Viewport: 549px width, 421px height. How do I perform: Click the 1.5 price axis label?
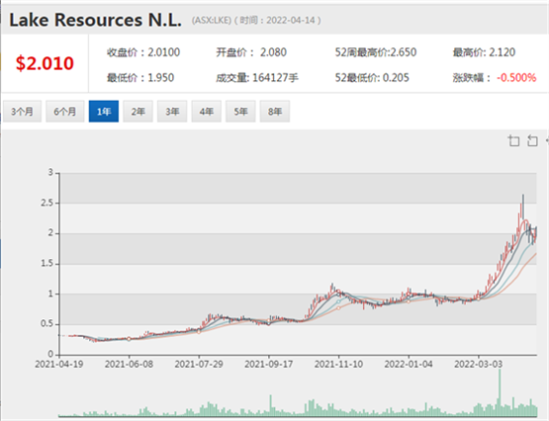point(47,264)
